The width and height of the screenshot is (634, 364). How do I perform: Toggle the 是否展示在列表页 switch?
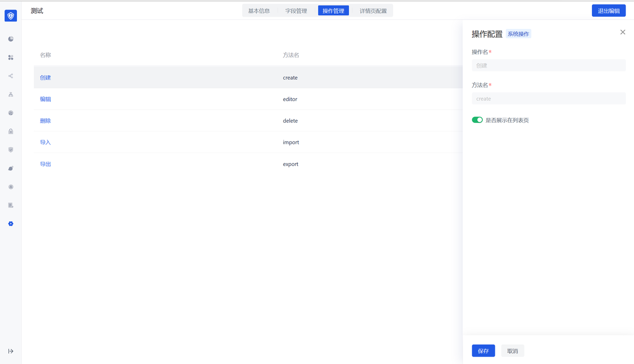(477, 120)
